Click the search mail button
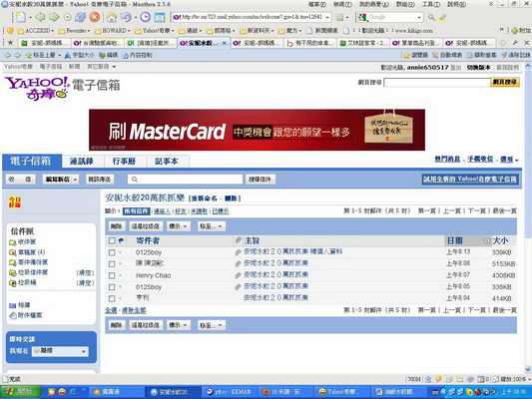 (260, 180)
